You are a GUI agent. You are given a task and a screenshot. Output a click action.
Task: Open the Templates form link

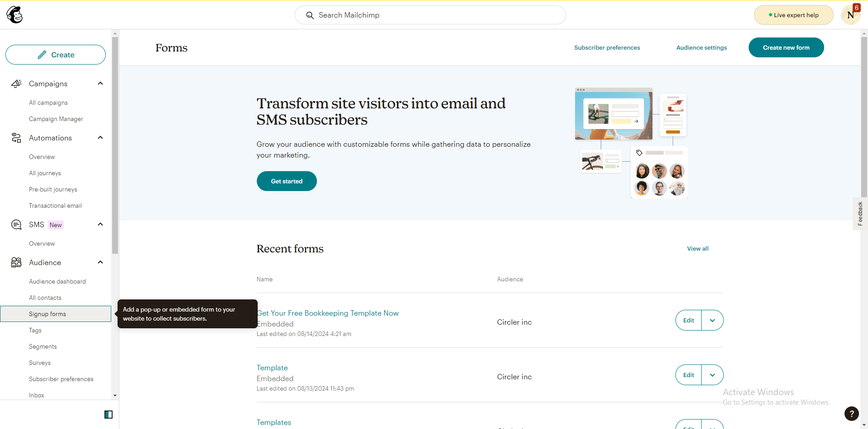[274, 422]
